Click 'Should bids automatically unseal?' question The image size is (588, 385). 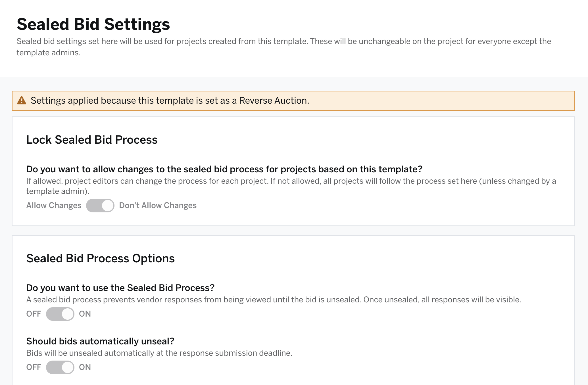tap(100, 341)
